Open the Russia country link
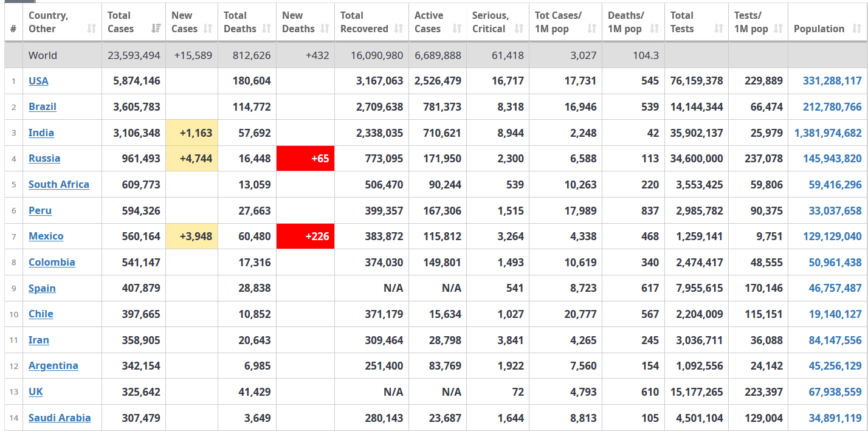The image size is (868, 431). (x=44, y=158)
